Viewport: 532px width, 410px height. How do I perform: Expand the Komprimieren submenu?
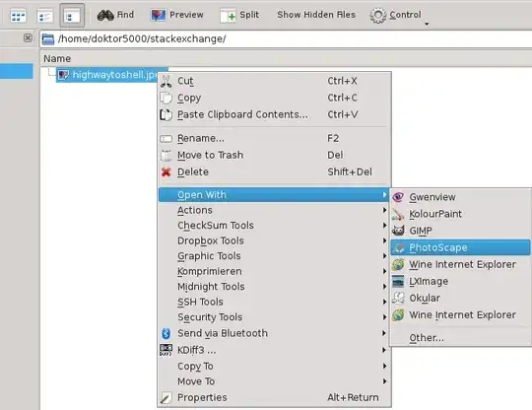coord(274,271)
